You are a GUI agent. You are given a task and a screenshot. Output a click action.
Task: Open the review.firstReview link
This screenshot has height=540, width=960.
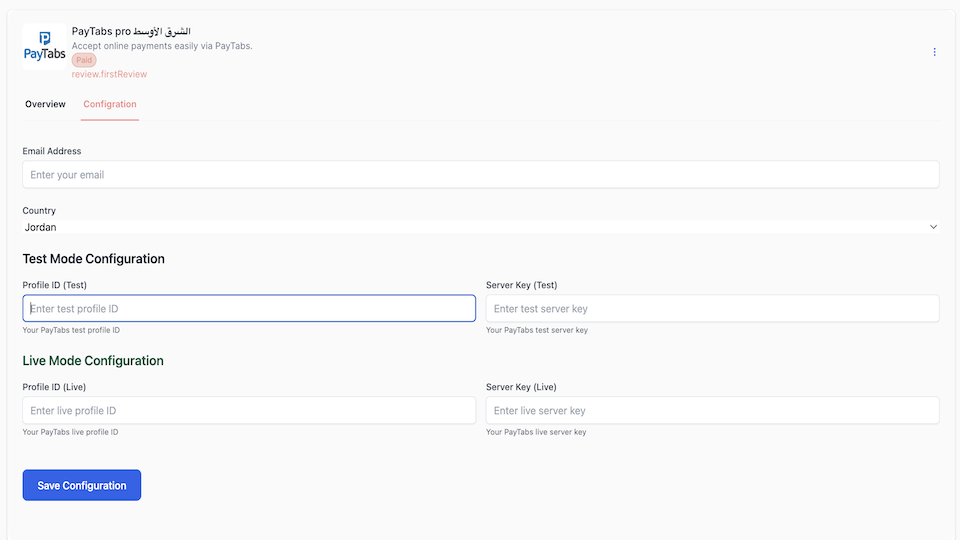[x=109, y=74]
